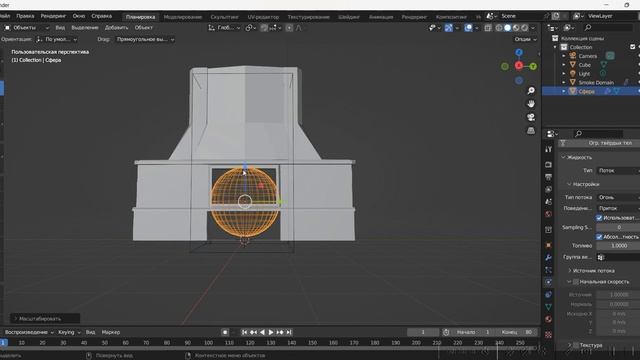Toggle Collection exclude checkbox in outliner
This screenshot has width=640, height=360.
(632, 47)
